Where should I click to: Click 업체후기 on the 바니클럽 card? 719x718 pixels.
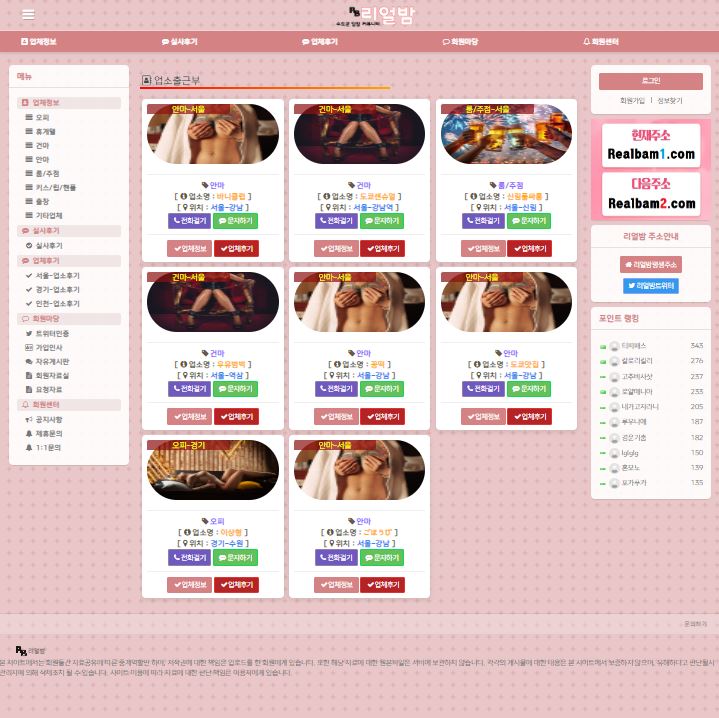pos(237,249)
